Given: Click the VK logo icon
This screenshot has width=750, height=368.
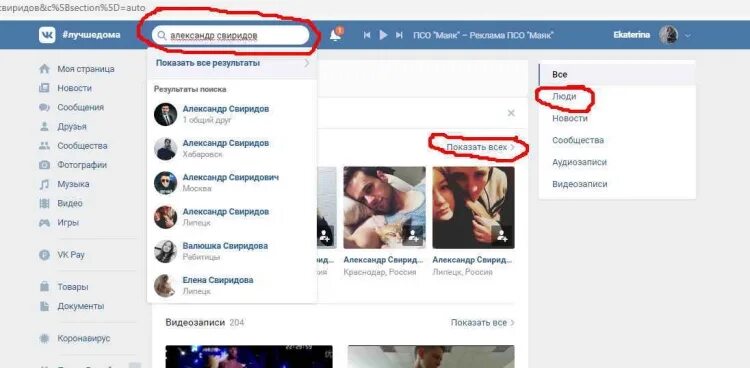Looking at the screenshot, I should [x=47, y=35].
